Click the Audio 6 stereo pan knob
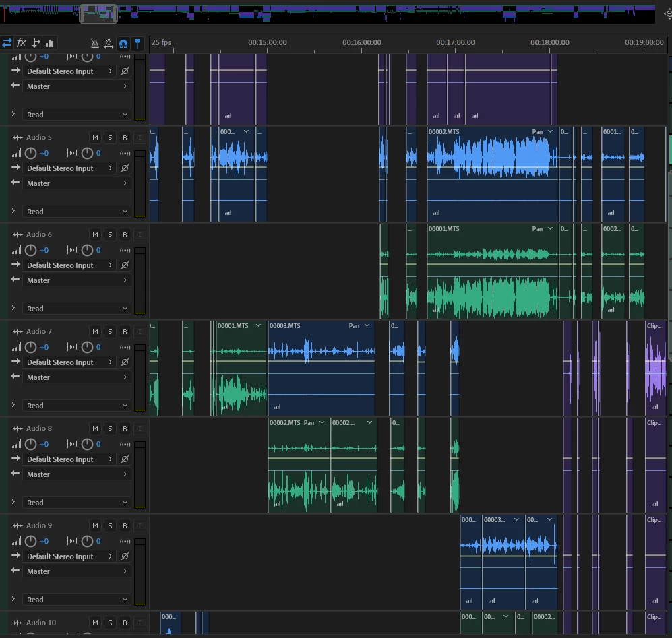Screen dimensions: 672x638 tap(87, 250)
